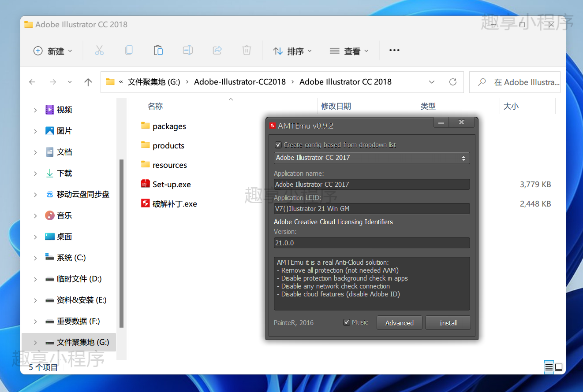The width and height of the screenshot is (583, 392).
Task: Minimize the AMTEmu window
Action: 441,122
